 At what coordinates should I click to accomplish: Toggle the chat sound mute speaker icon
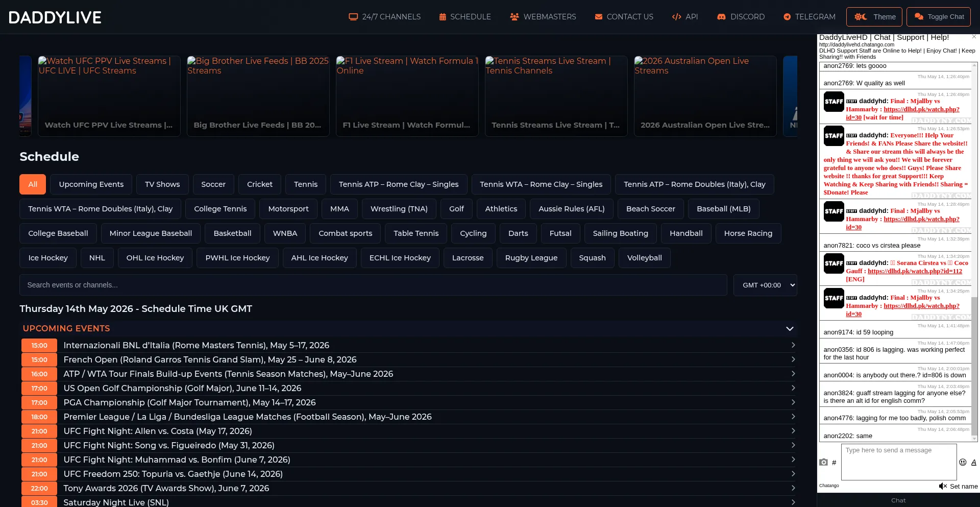(943, 486)
